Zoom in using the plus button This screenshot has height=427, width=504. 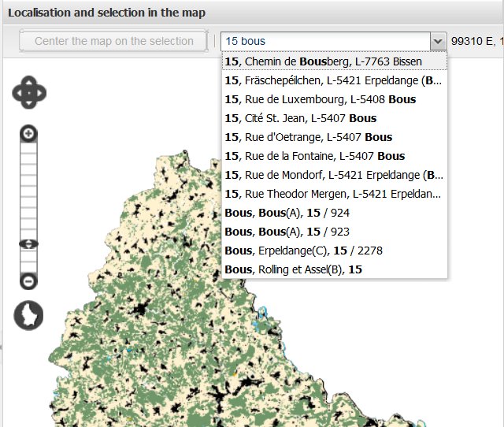click(x=29, y=134)
